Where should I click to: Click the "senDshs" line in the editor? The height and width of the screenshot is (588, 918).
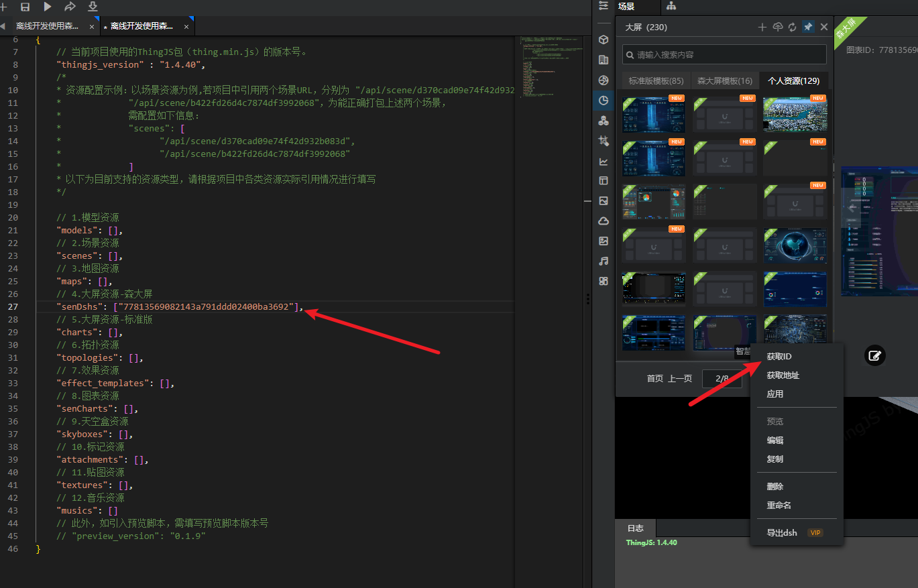coord(180,307)
